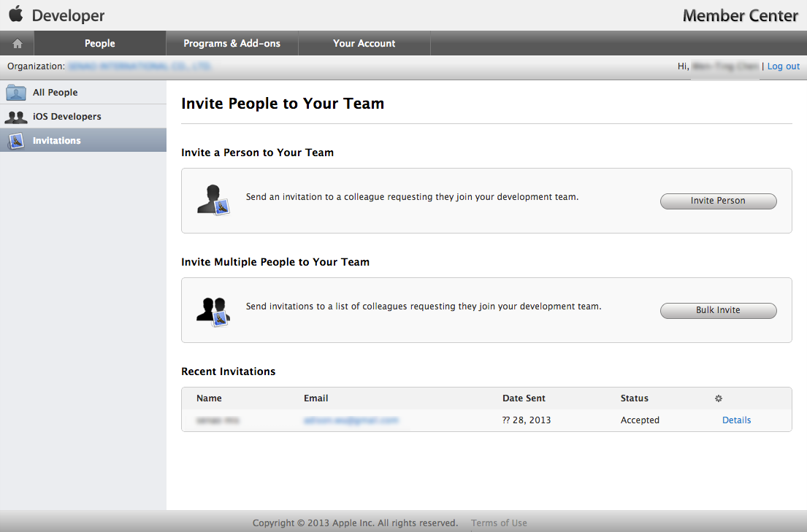Click the Apple logo icon
Viewport: 807px width, 532px height.
coord(16,14)
